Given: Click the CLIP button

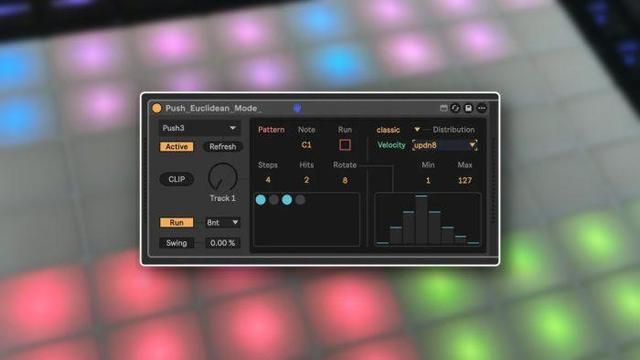Looking at the screenshot, I should click(177, 179).
